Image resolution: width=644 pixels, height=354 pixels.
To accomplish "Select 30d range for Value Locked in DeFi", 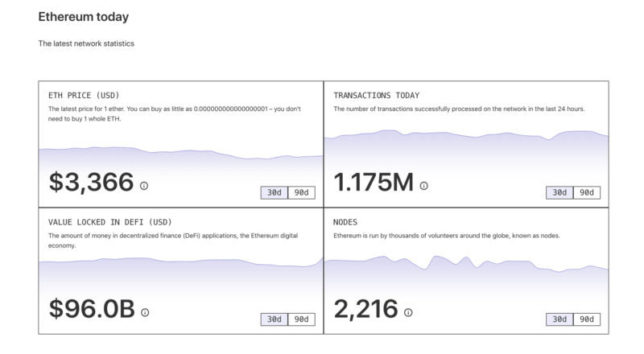I will (x=274, y=319).
